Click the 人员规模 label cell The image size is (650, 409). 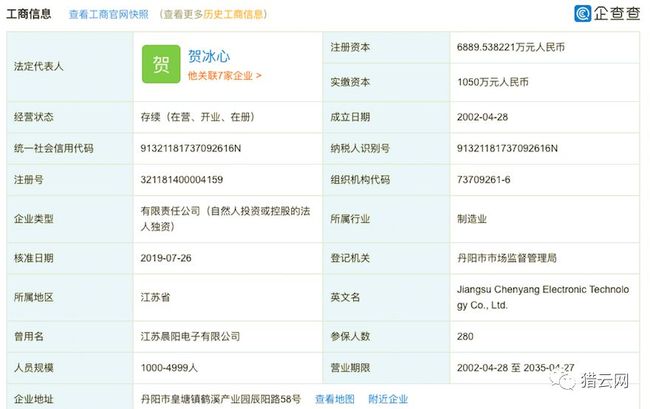pyautogui.click(x=70, y=368)
